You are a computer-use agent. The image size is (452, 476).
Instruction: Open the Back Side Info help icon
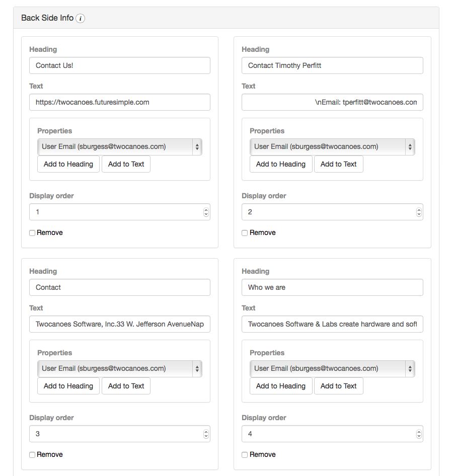pyautogui.click(x=80, y=19)
